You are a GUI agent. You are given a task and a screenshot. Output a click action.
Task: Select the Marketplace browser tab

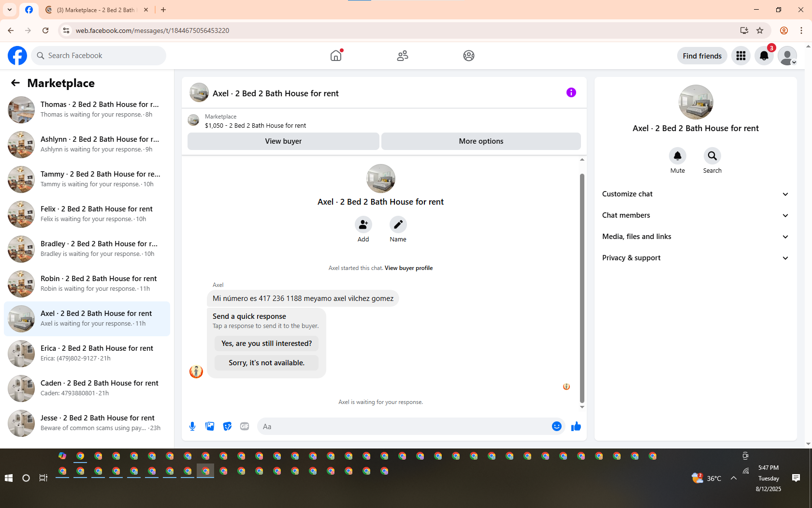click(x=97, y=10)
